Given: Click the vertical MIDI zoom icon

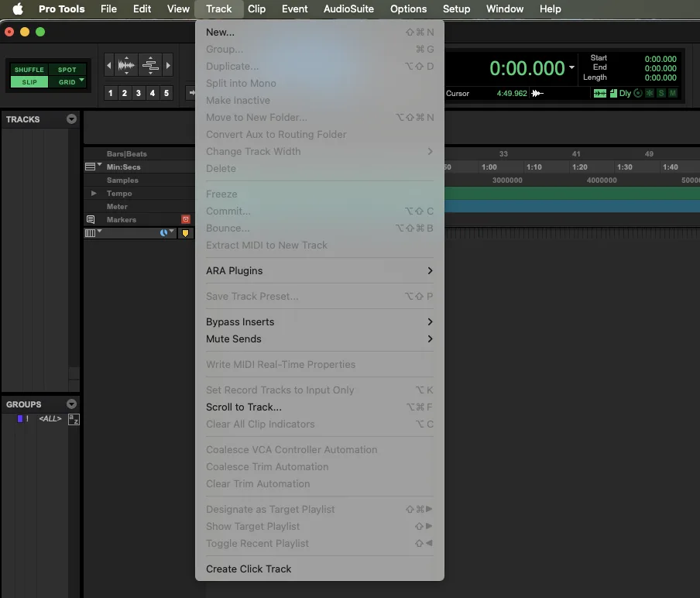Looking at the screenshot, I should (x=150, y=66).
